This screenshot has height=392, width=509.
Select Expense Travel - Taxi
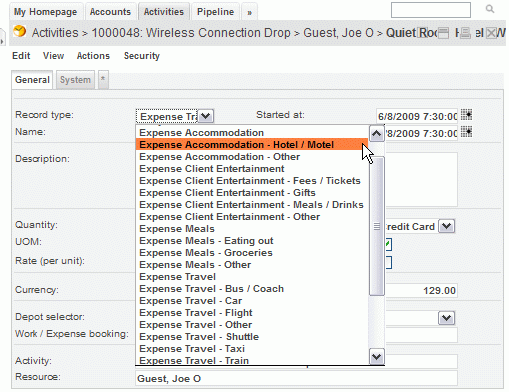click(252, 349)
